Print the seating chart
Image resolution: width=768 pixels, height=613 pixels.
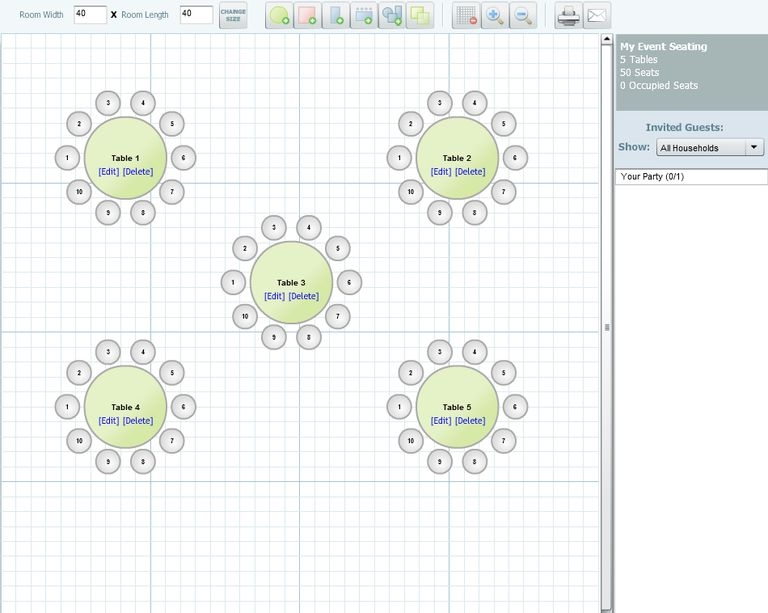click(568, 16)
